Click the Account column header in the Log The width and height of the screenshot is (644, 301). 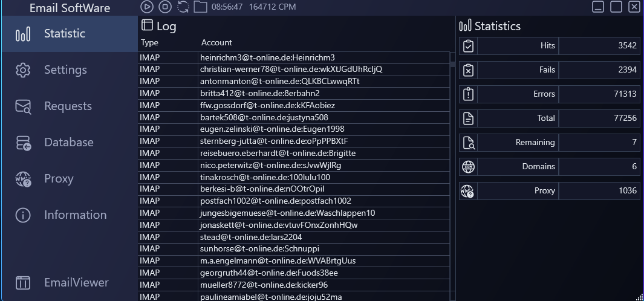[x=216, y=43]
